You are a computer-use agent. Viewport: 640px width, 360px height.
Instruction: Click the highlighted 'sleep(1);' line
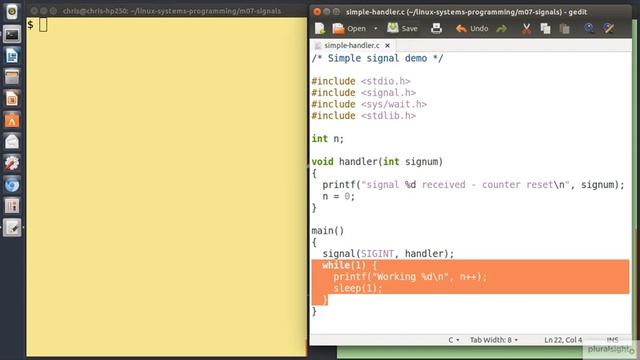coord(358,288)
